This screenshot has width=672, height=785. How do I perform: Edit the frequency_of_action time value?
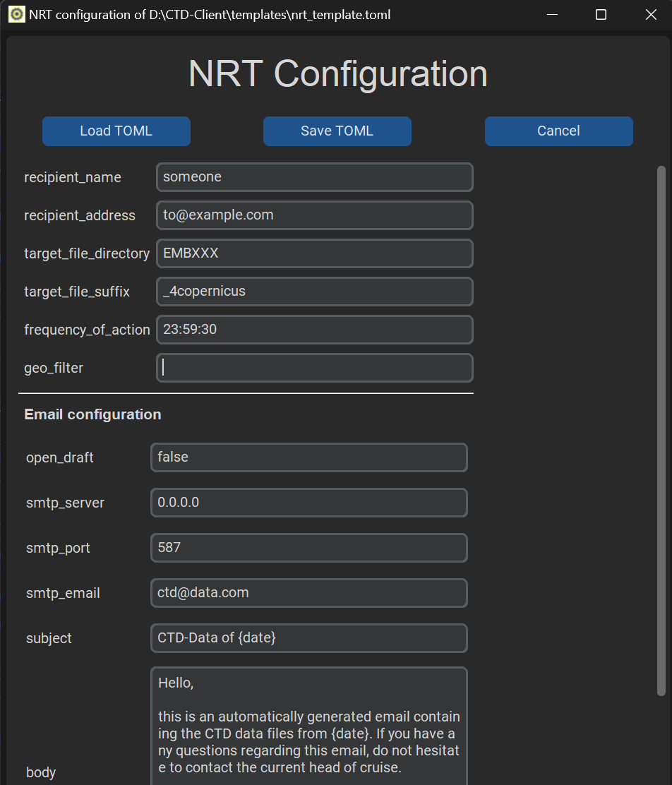coord(314,330)
